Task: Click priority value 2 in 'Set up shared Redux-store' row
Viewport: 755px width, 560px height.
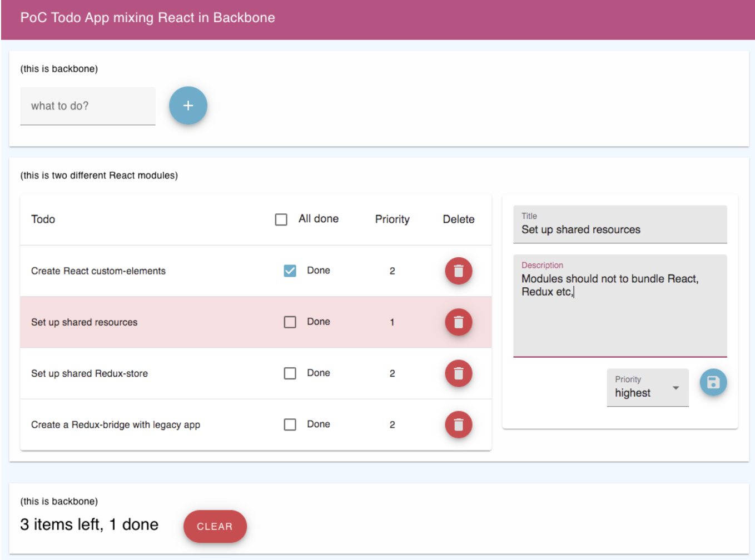Action: point(392,373)
